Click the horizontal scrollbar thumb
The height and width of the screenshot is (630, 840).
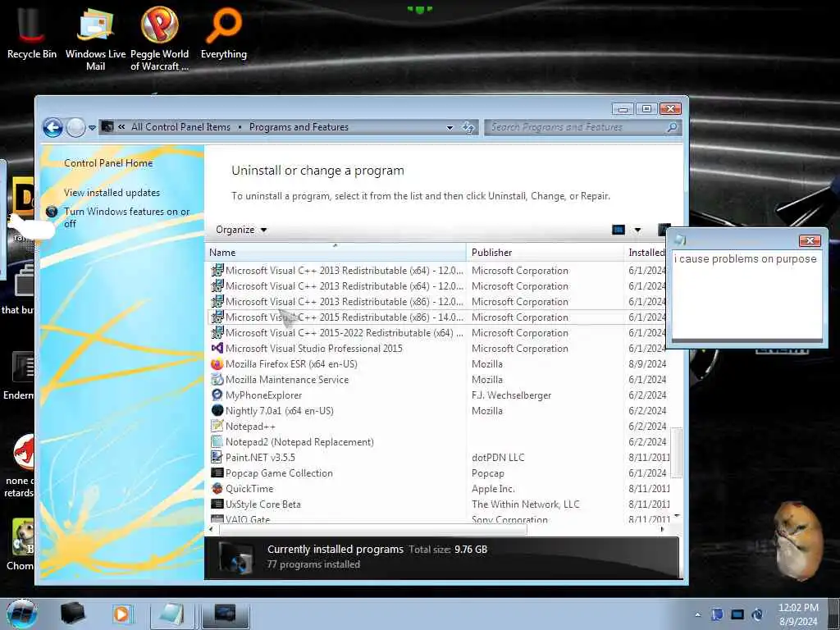click(373, 529)
